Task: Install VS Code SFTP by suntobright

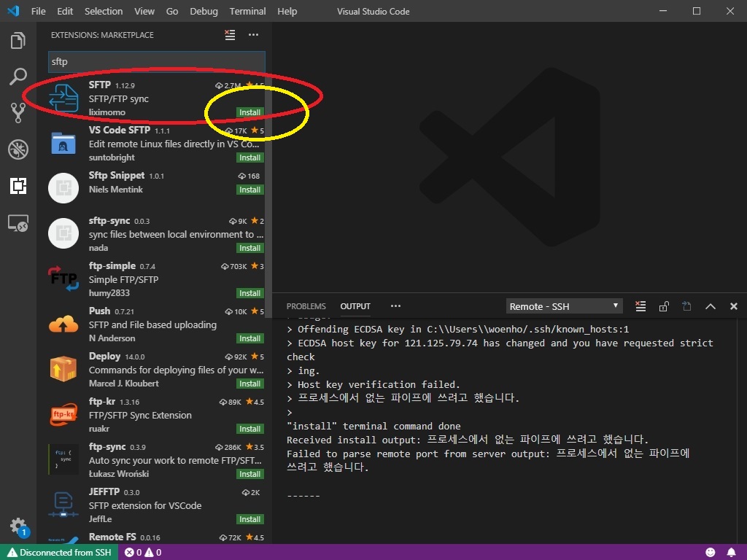Action: pos(249,157)
